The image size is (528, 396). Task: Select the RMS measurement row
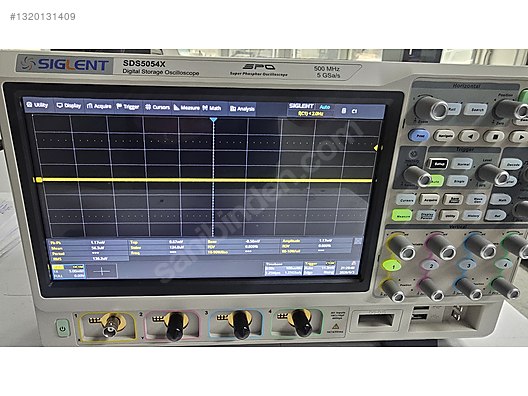pyautogui.click(x=89, y=259)
